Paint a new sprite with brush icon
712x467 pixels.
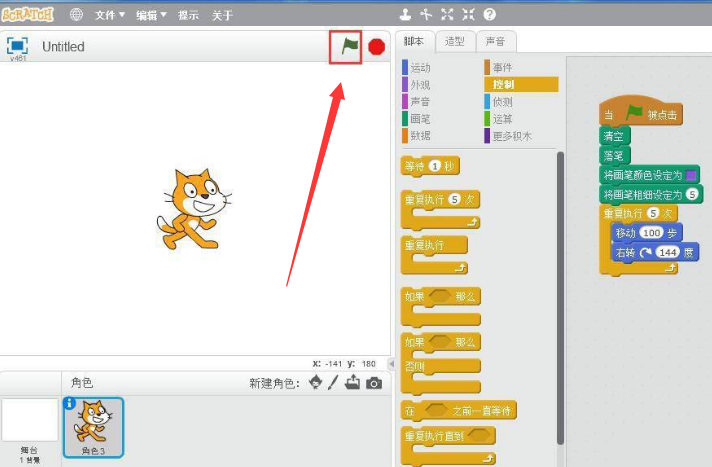pos(333,383)
